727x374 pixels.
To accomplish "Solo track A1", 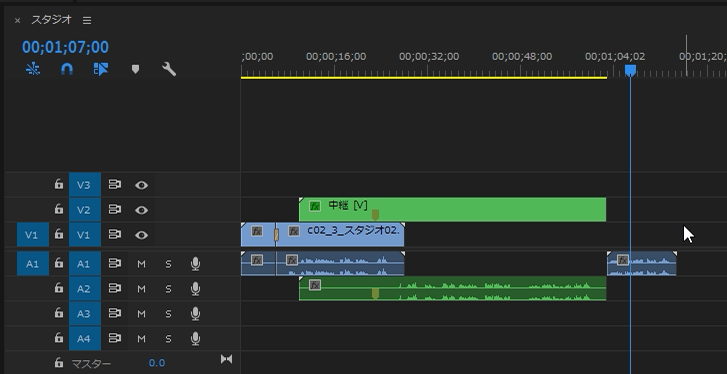I will pos(168,264).
